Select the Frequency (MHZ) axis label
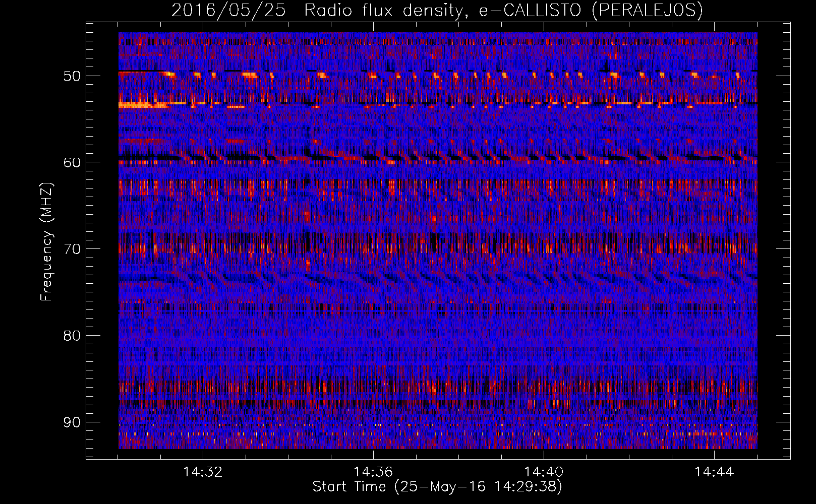This screenshot has width=816, height=504. click(46, 241)
